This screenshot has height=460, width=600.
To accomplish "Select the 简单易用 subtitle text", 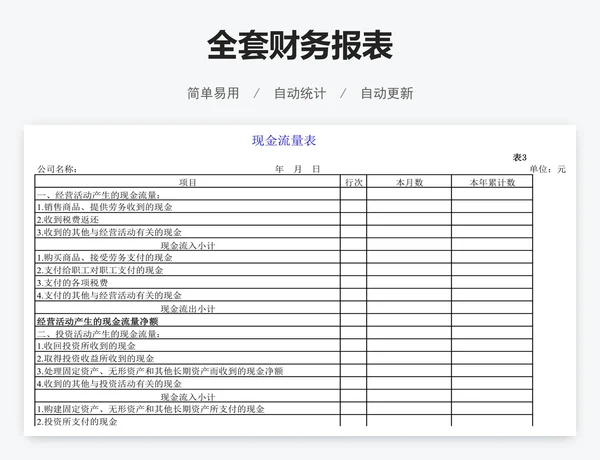I will point(213,93).
